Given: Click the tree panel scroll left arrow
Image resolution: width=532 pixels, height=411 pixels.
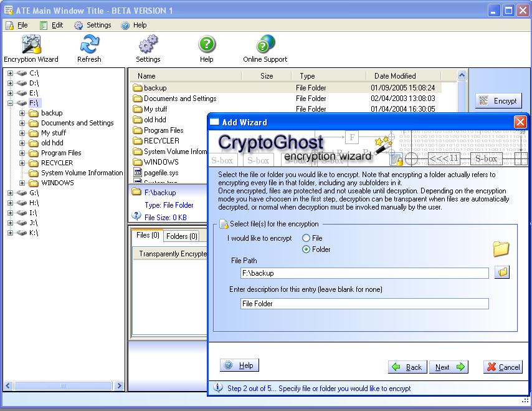Looking at the screenshot, I should (8, 386).
